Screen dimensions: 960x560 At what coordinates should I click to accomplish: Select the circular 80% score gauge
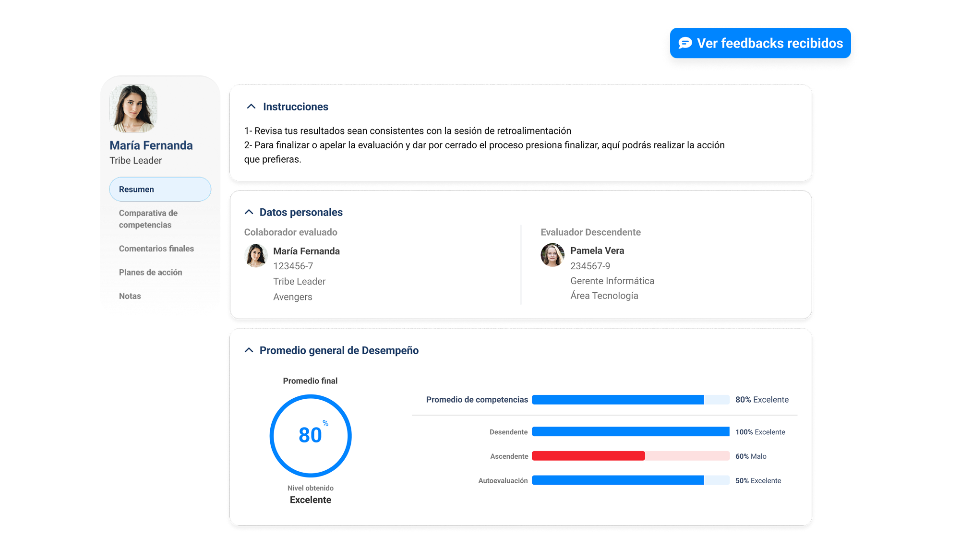click(x=311, y=436)
